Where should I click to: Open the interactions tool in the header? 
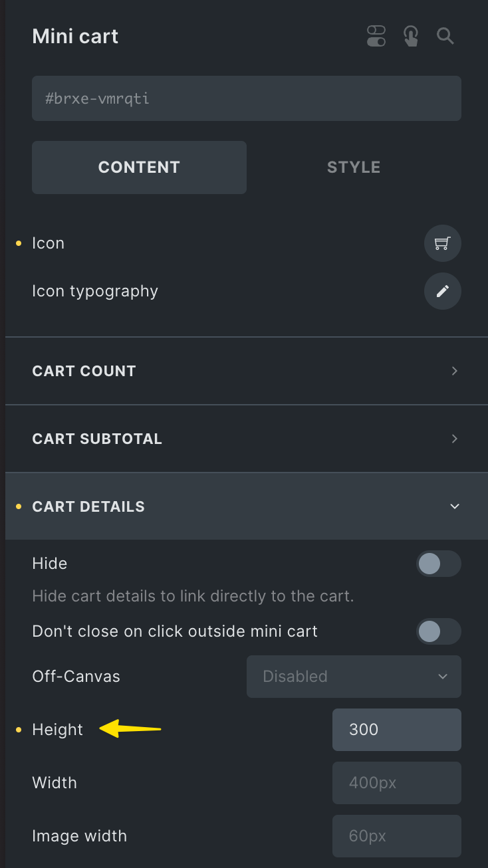pyautogui.click(x=411, y=37)
